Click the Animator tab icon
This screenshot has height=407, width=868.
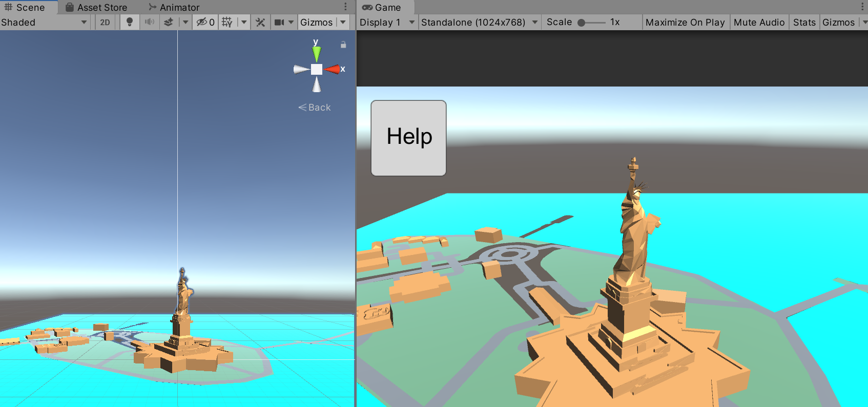[x=152, y=7]
